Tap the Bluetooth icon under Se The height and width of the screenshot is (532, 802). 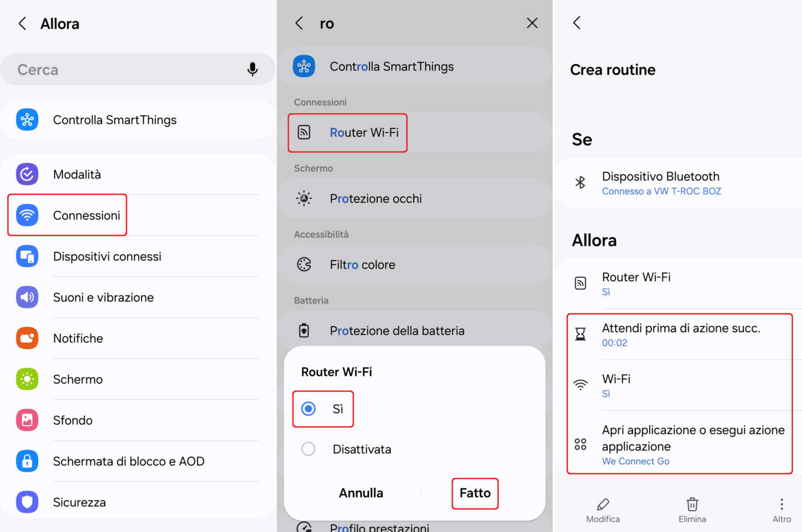tap(580, 183)
